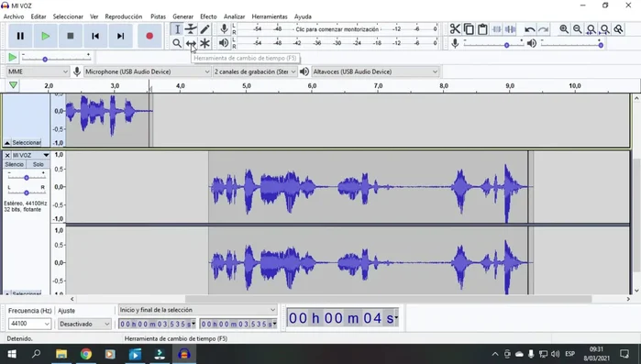Screen dimensions: 641x364
Task: Click the Undo arrow icon
Action: [x=530, y=29]
